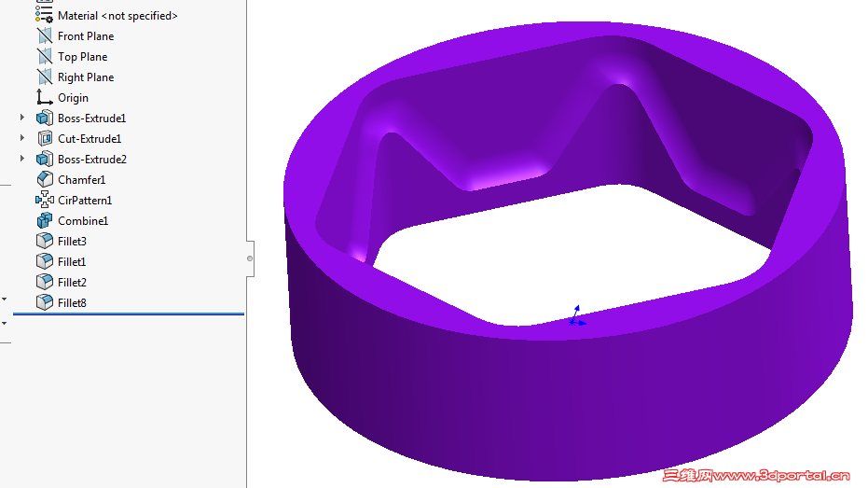
Task: Select the 'CirPattern1' label
Action: pyautogui.click(x=85, y=200)
